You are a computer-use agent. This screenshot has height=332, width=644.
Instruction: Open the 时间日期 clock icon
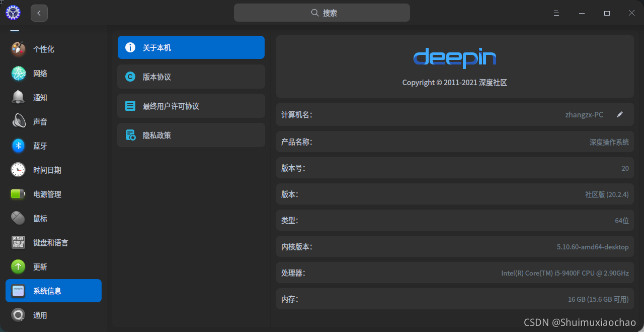[x=19, y=170]
